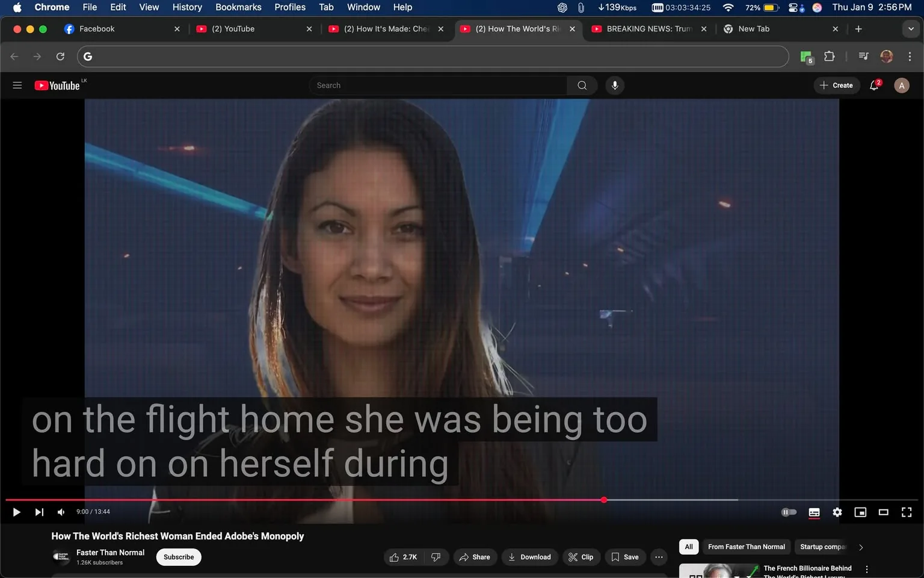Open YouTube video settings gear
Screen dimensions: 924x578
click(837, 512)
